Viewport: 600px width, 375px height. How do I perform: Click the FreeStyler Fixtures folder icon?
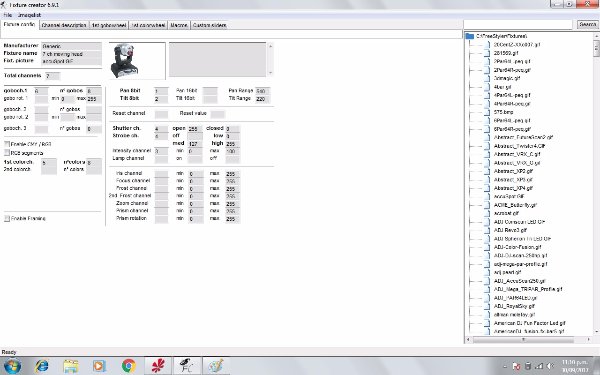pos(470,36)
